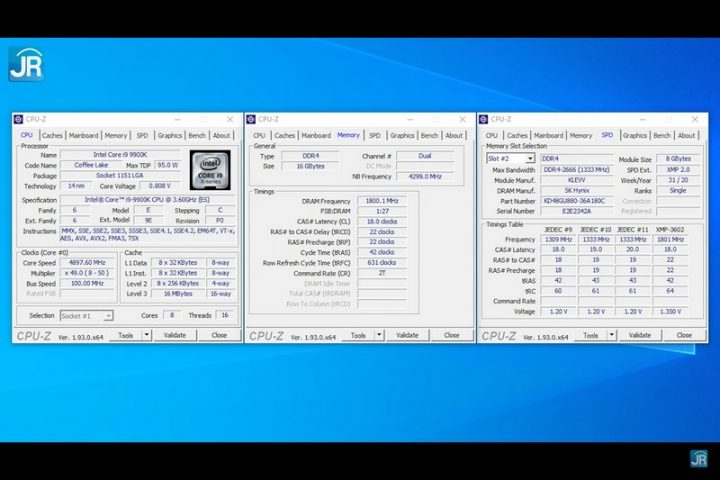Expand the Socket #1 selection dropdown
The width and height of the screenshot is (720, 480).
coord(108,316)
